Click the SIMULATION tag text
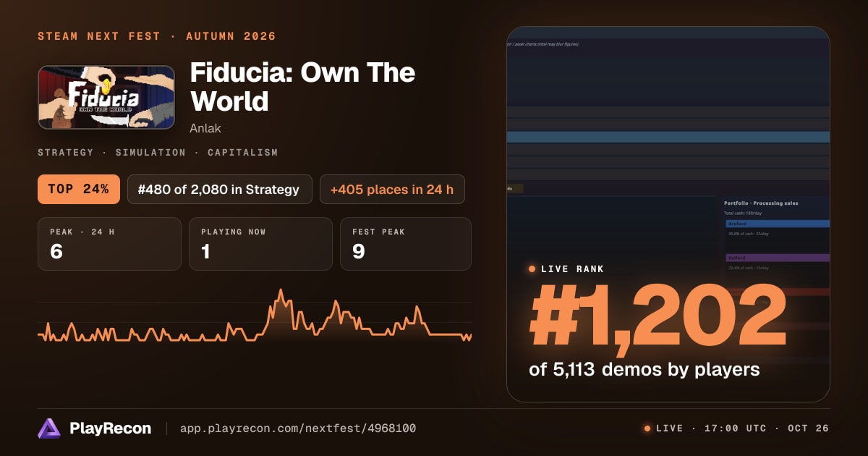This screenshot has width=868, height=456. pyautogui.click(x=150, y=153)
